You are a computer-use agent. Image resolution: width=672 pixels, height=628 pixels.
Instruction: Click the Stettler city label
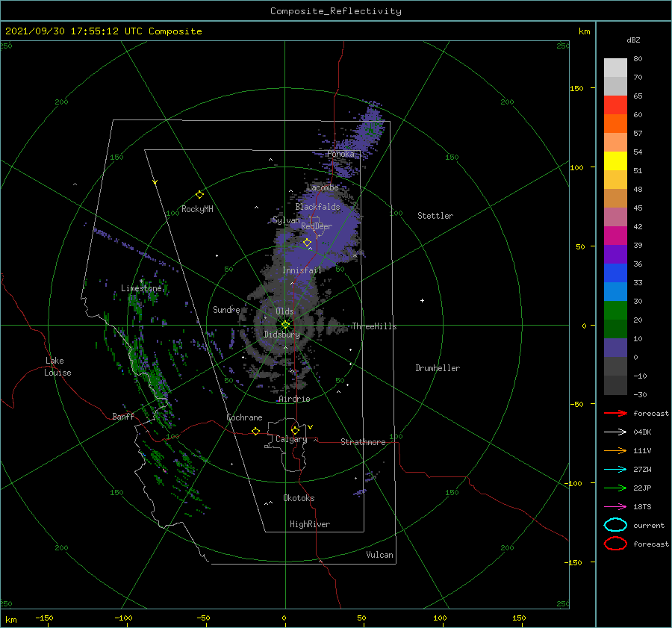pyautogui.click(x=435, y=216)
